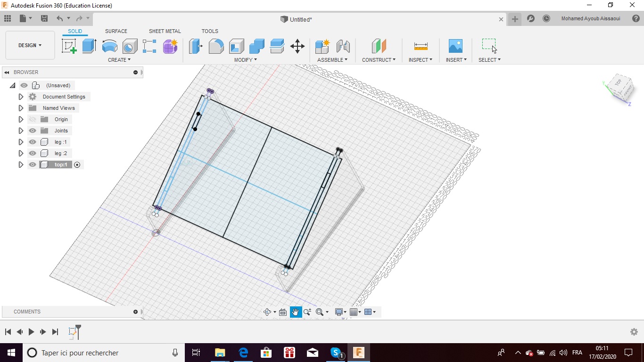Open Mohamed Ayoub Aissaoui account menu
The image size is (644, 362).
point(591,18)
